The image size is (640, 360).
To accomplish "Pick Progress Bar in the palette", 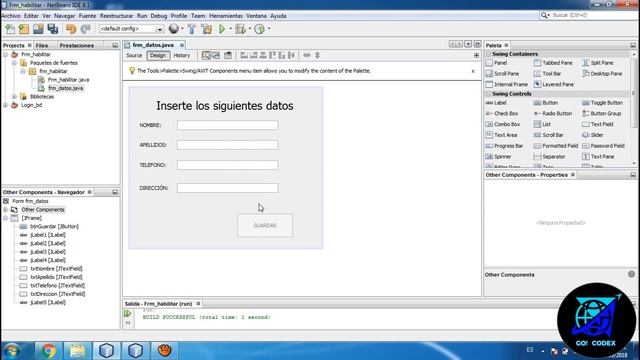I will tap(504, 146).
